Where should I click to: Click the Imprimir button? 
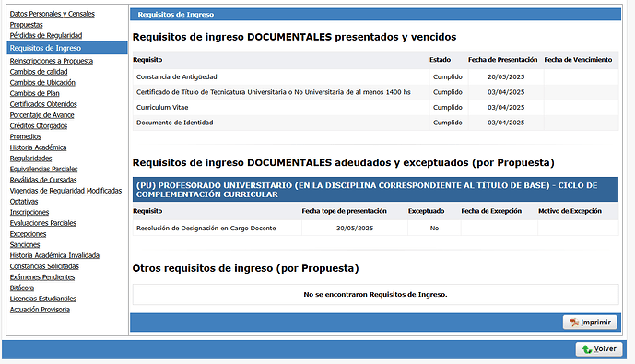[590, 323]
